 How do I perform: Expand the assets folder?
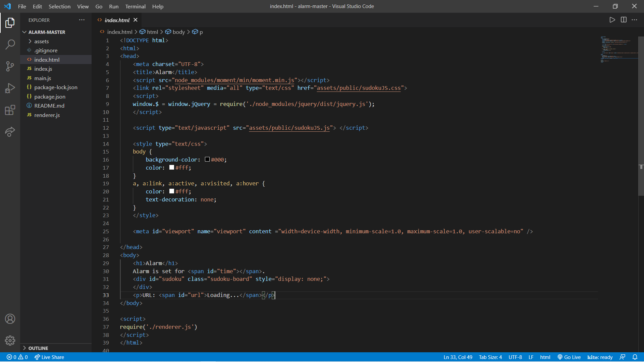coord(41,41)
